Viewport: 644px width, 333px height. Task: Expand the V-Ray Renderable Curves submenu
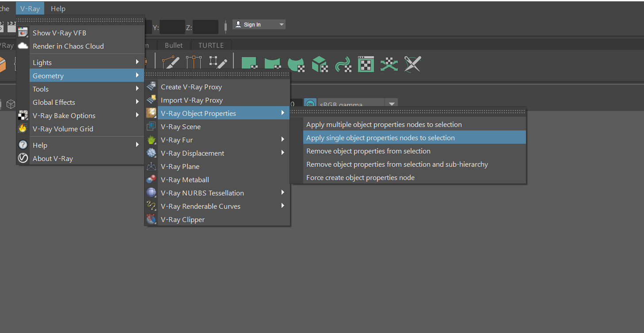coord(282,206)
